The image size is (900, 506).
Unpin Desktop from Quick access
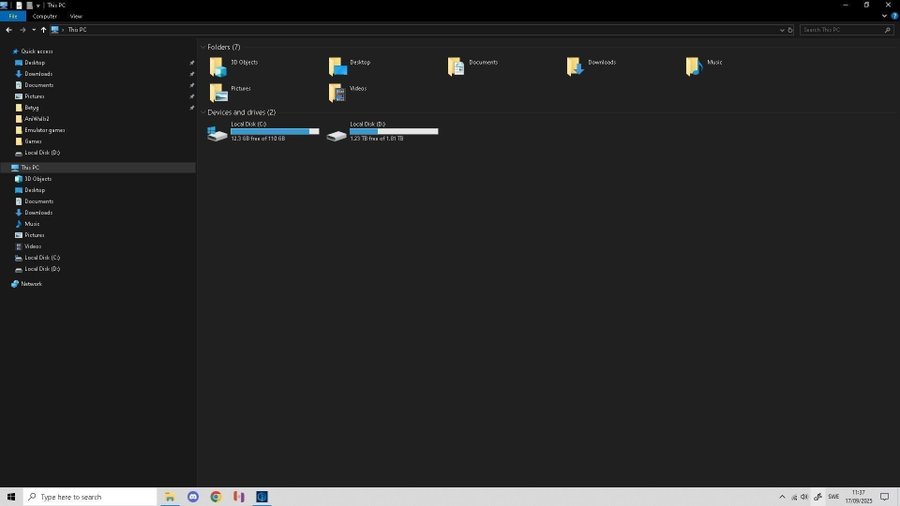tap(191, 63)
